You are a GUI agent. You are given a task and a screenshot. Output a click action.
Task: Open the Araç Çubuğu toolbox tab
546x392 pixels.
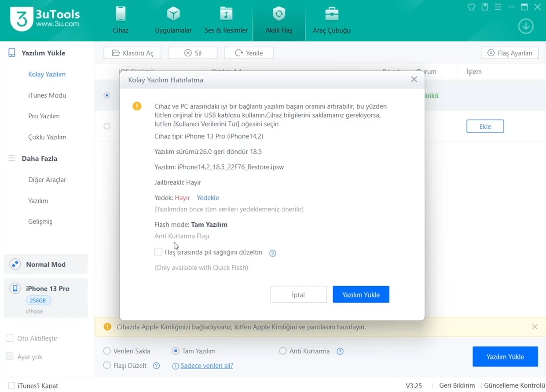[x=332, y=21]
